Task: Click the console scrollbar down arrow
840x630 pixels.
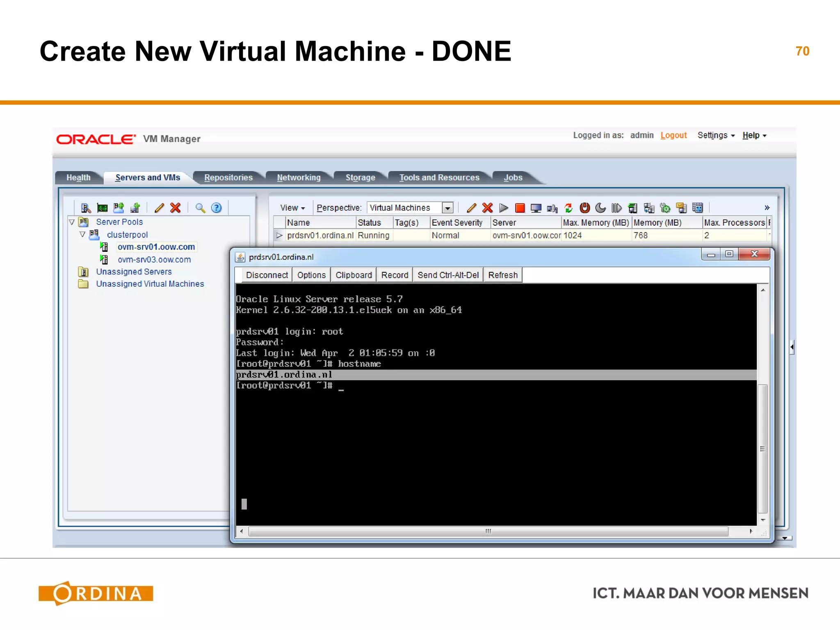Action: [763, 520]
